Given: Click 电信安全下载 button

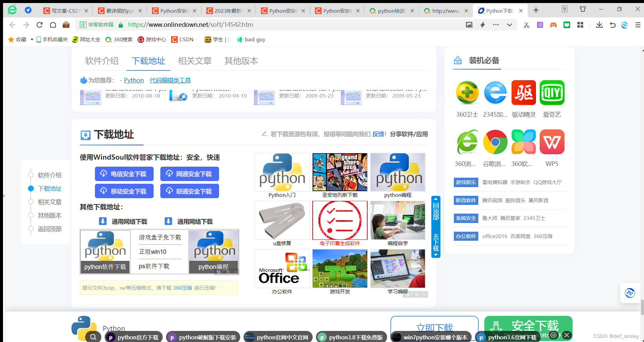Looking at the screenshot, I should pyautogui.click(x=124, y=174).
